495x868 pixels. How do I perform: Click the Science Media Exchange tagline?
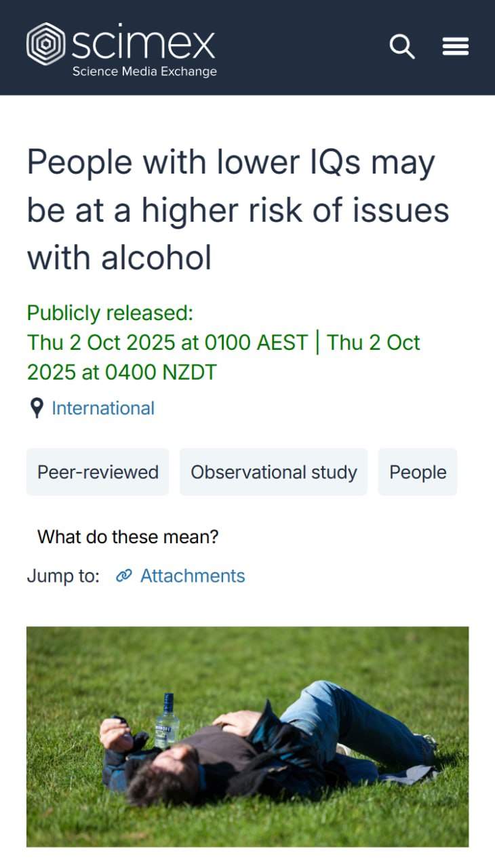pyautogui.click(x=144, y=71)
